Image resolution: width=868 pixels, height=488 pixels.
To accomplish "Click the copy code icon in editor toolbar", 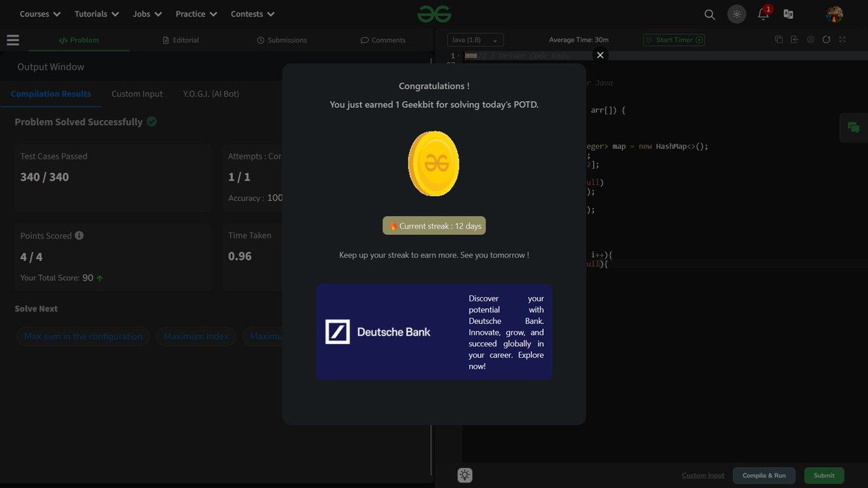I will tap(779, 40).
